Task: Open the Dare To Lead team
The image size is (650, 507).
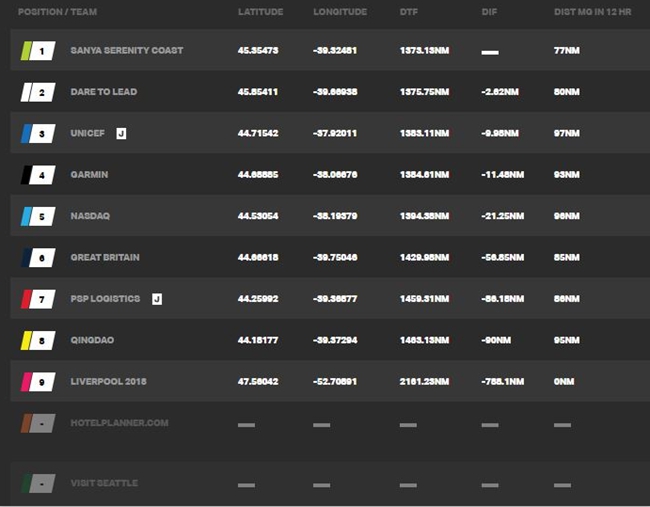Action: (x=104, y=92)
